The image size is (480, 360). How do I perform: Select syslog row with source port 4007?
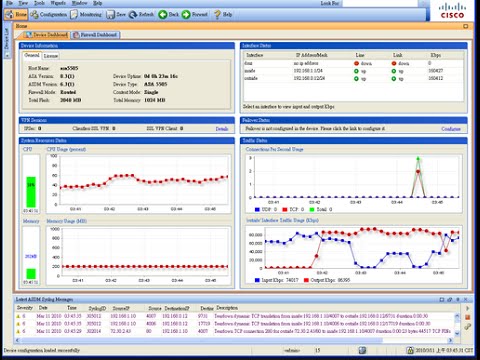point(235,316)
